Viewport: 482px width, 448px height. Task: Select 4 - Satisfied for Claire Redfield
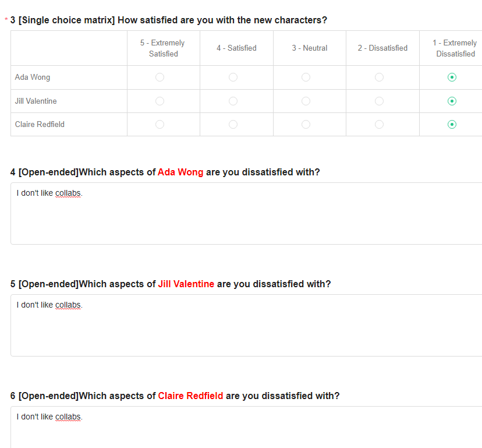[233, 124]
